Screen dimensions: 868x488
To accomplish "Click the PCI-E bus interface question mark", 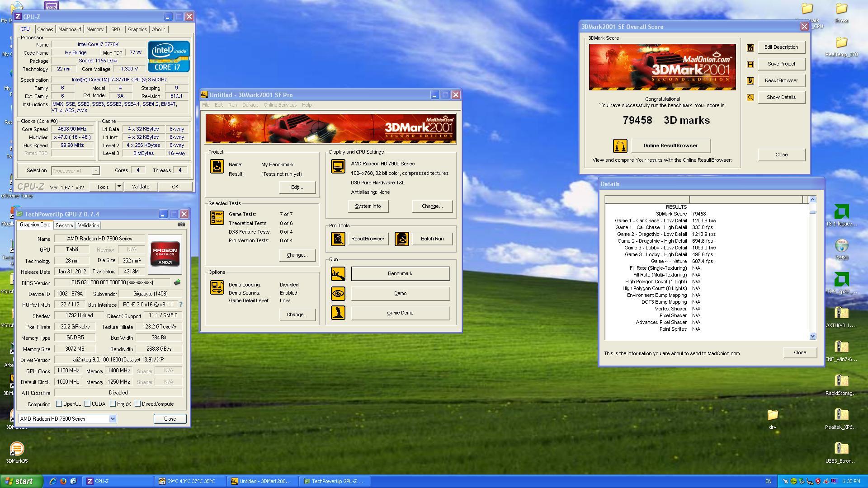I will coord(181,305).
